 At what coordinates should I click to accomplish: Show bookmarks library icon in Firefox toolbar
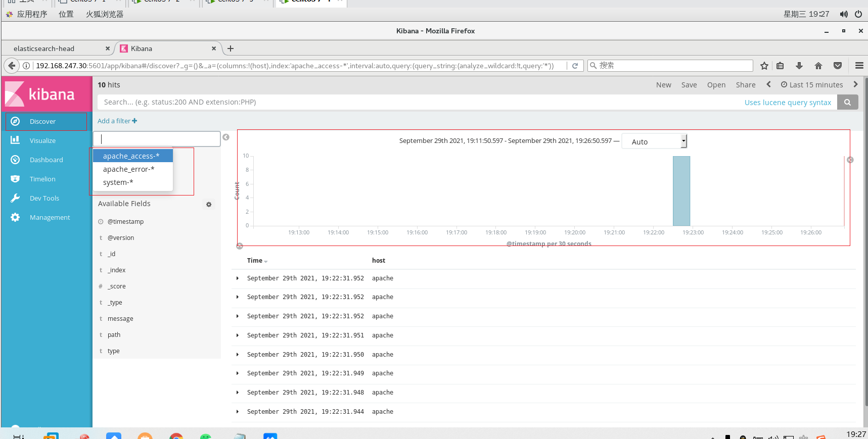pos(780,66)
